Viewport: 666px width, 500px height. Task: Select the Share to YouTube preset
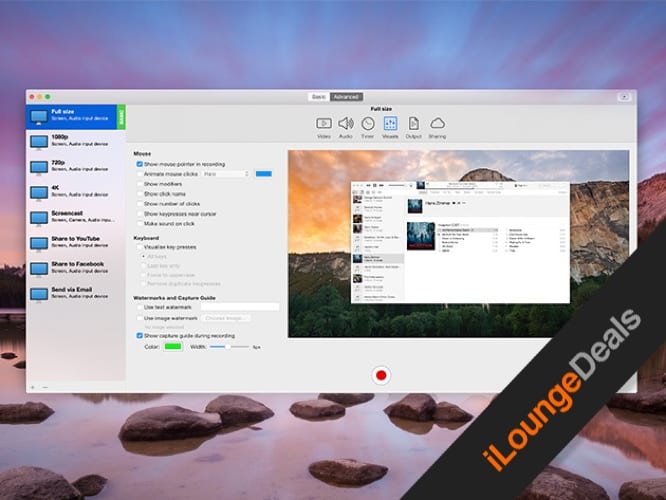[75, 243]
